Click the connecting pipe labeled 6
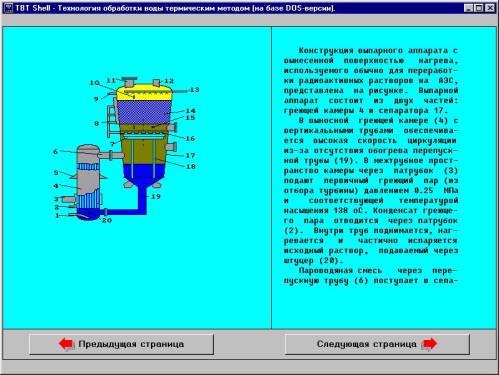This screenshot has height=375, width=499. click(x=112, y=155)
